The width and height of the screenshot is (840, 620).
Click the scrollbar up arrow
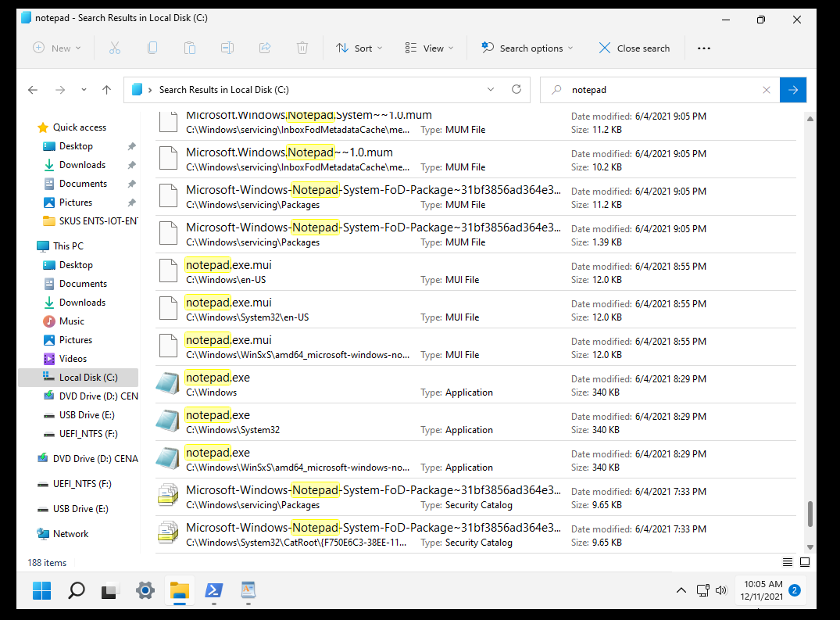click(810, 118)
